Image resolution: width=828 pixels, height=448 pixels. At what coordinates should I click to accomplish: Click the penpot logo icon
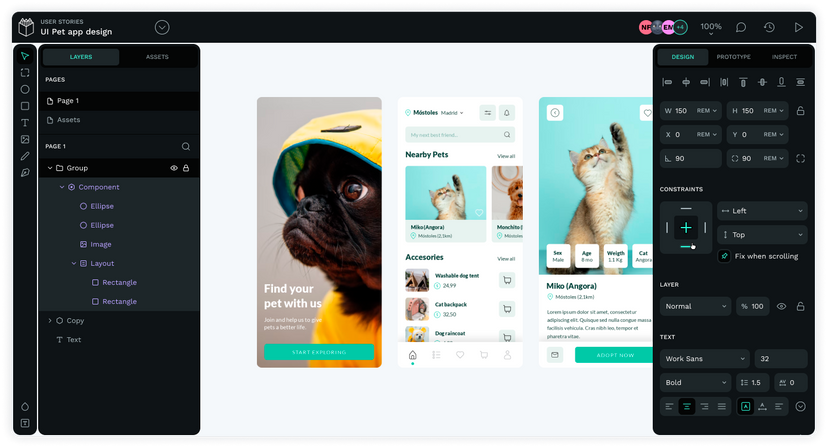(x=26, y=27)
